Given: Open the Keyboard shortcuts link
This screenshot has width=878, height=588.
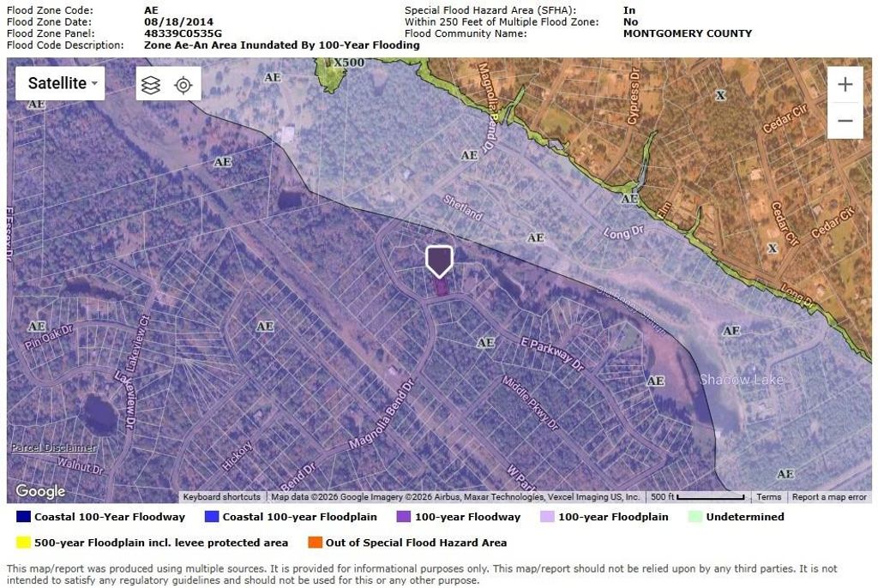Looking at the screenshot, I should (221, 497).
